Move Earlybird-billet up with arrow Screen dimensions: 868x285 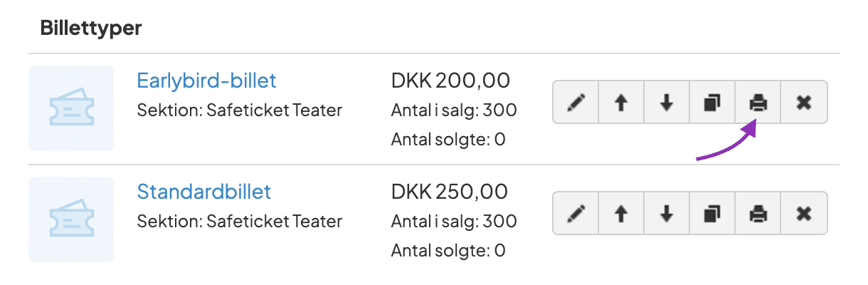pyautogui.click(x=621, y=103)
